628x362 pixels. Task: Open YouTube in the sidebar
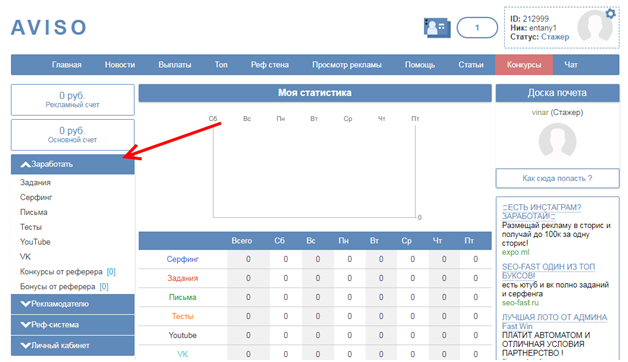point(35,242)
